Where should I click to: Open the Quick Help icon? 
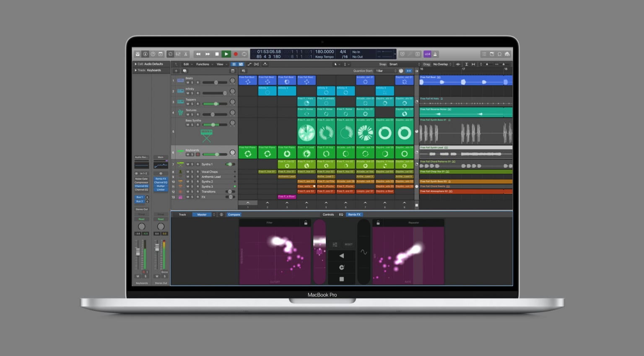click(x=152, y=54)
